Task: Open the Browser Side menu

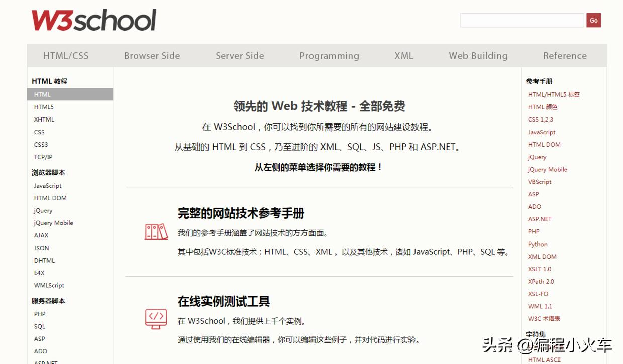Action: point(152,56)
